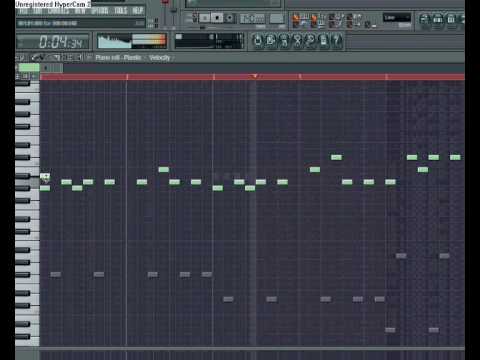This screenshot has height=360, width=480.
Task: Toggle pattern/song mode switch beside Play
Action: point(195,18)
